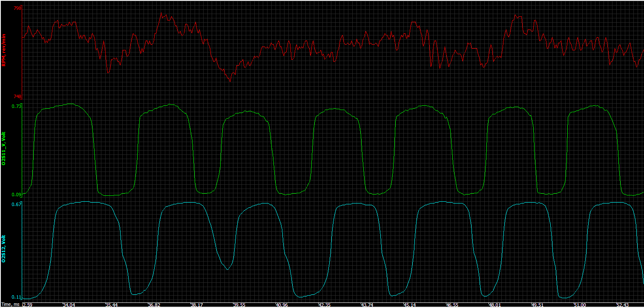The image size is (644, 308).
Task: Click the 0.11 volt O2S12 scale value
Action: [16, 297]
